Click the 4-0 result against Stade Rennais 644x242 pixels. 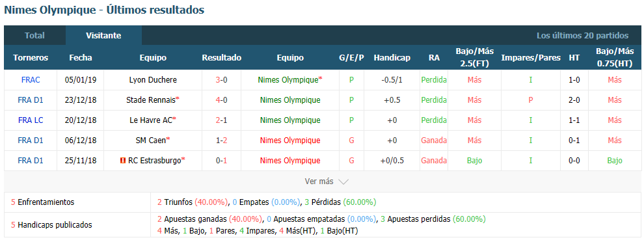tap(221, 100)
